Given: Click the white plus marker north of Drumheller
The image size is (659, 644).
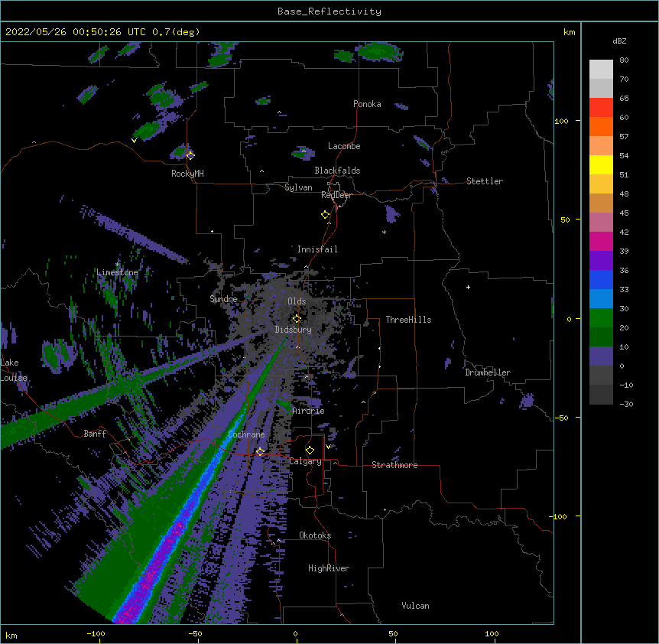Looking at the screenshot, I should coord(468,287).
